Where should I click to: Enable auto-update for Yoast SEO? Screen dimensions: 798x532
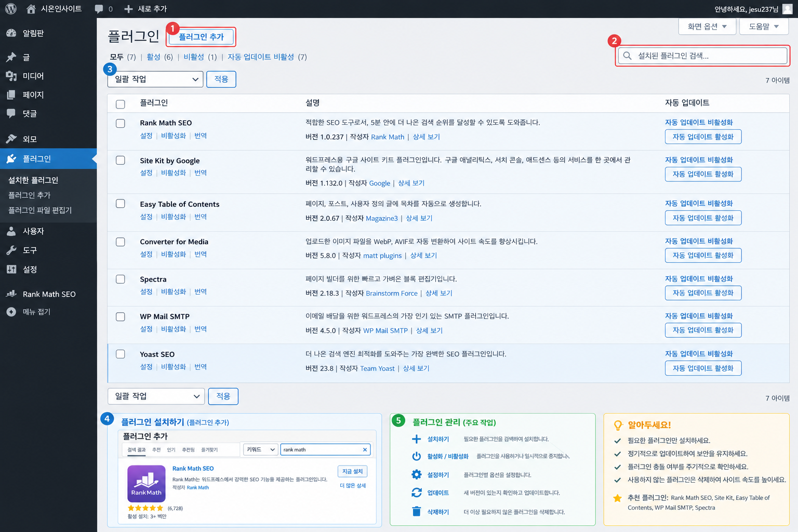click(x=703, y=368)
